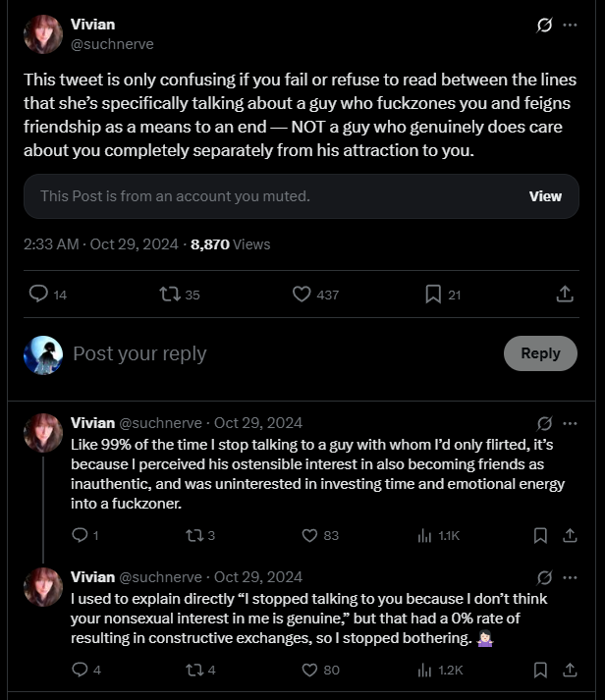Open Vivian's avatar on main post
Viewport: 605px width, 700px height.
click(42, 34)
